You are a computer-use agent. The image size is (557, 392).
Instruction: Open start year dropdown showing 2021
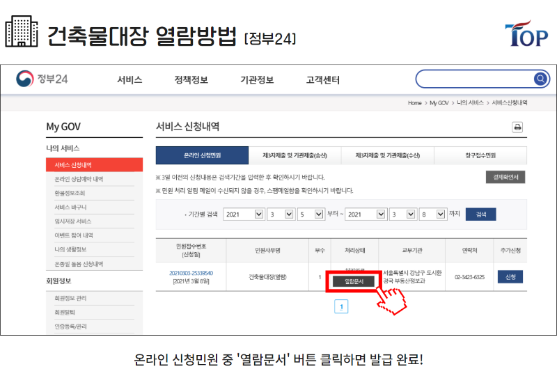(244, 214)
